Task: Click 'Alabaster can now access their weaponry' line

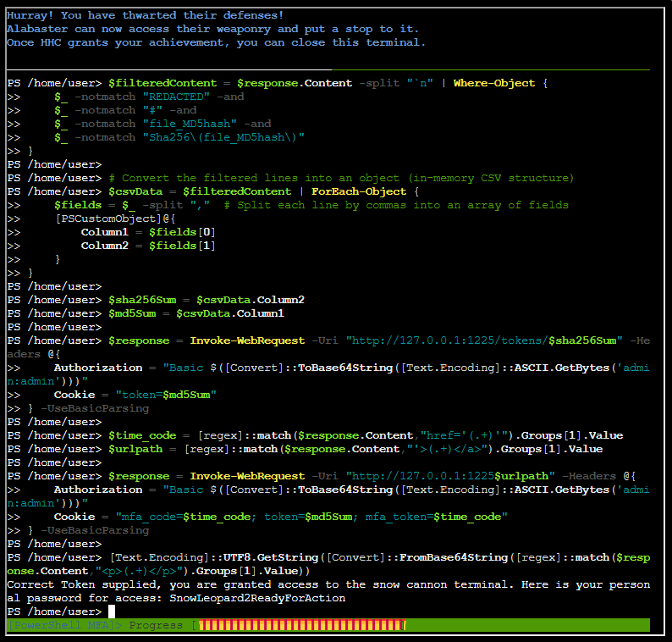Action: (212, 29)
